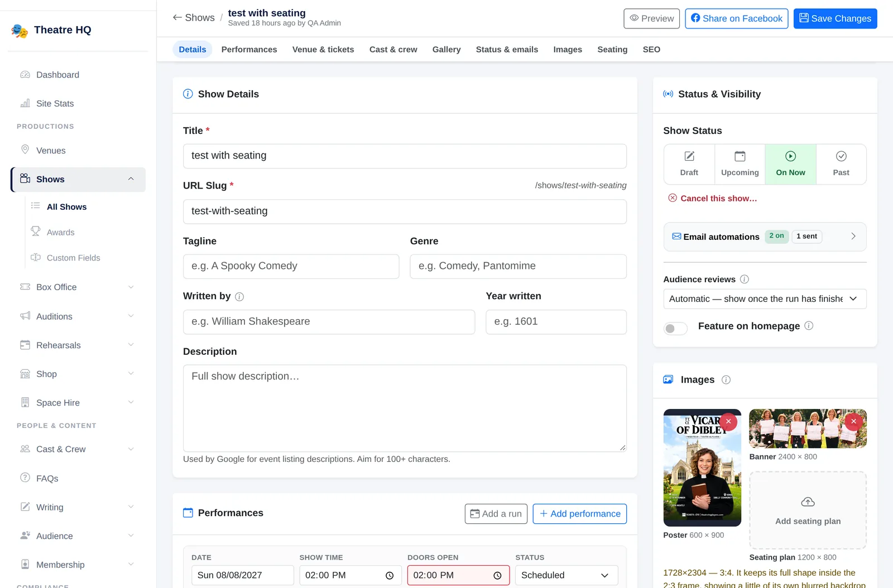The height and width of the screenshot is (588, 893).
Task: Click the Audience reviews info icon
Action: [745, 279]
